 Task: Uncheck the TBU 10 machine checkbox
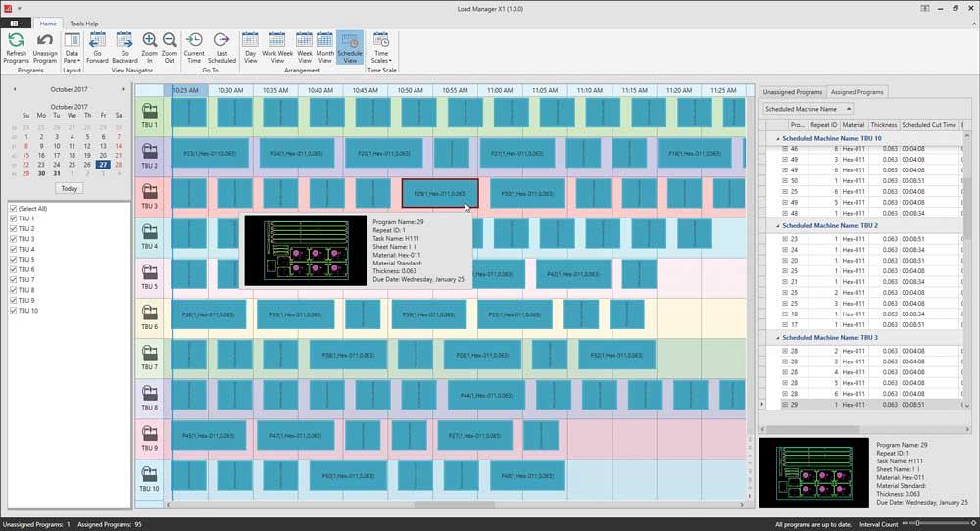12,311
